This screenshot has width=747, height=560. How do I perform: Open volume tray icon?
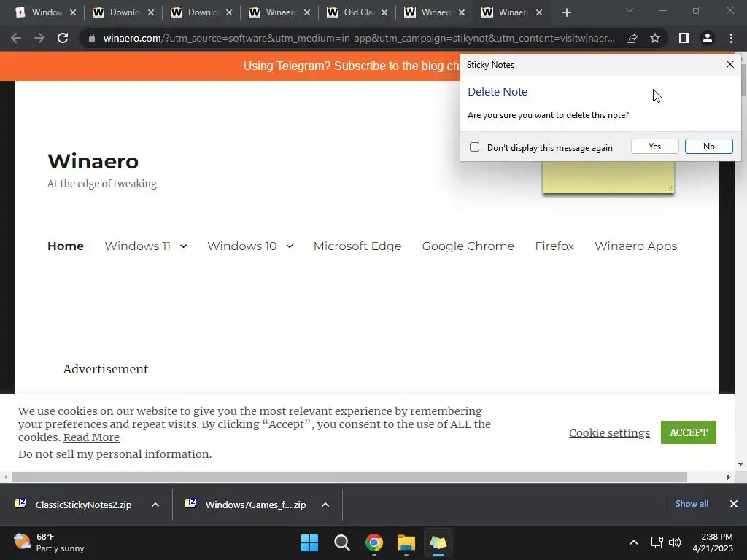pos(675,542)
